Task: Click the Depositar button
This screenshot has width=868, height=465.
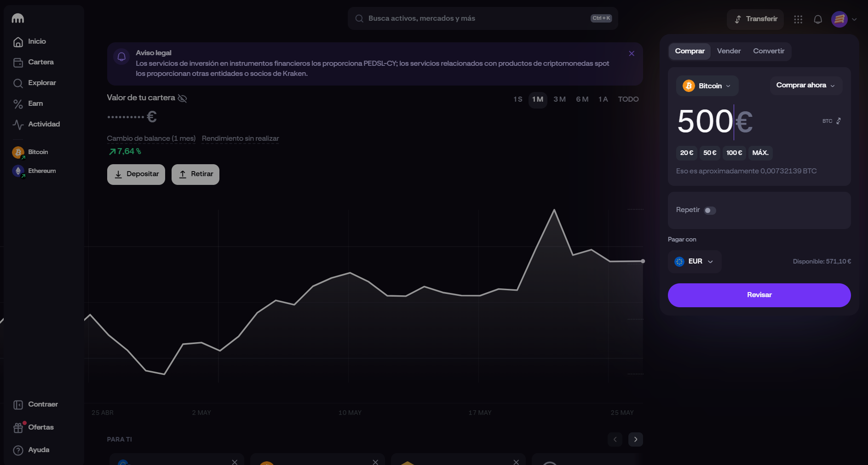Action: pyautogui.click(x=136, y=174)
